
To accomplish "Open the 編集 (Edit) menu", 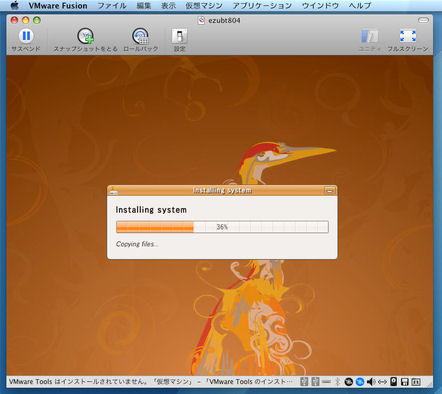I will pyautogui.click(x=144, y=6).
